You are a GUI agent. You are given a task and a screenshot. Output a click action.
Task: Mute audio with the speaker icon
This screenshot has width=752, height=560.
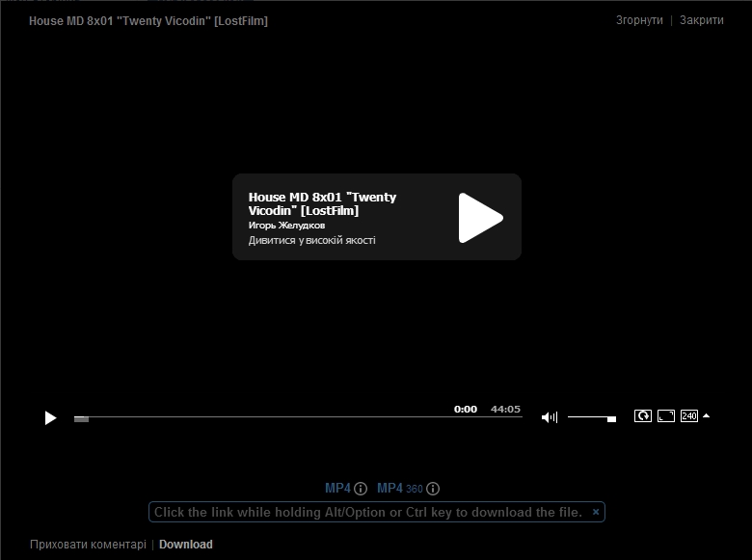point(550,417)
